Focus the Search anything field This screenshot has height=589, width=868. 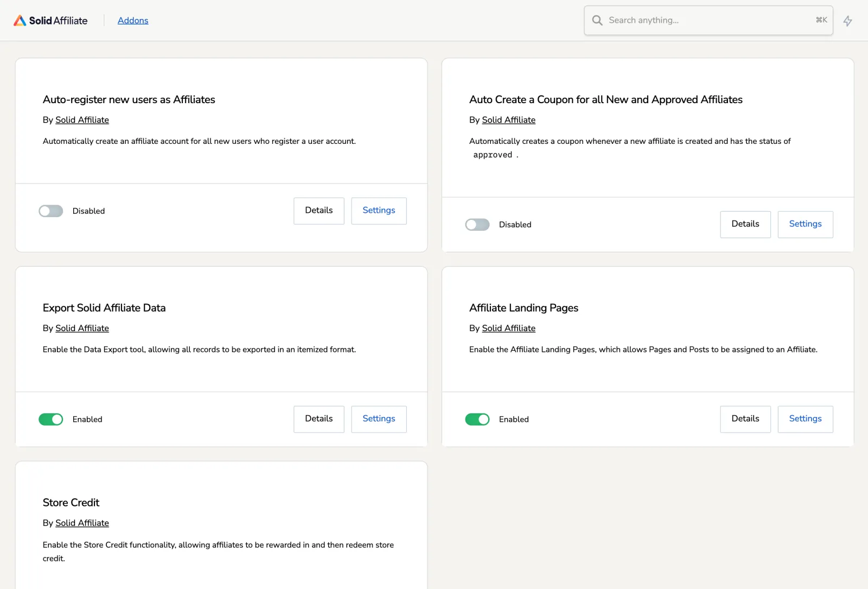708,20
